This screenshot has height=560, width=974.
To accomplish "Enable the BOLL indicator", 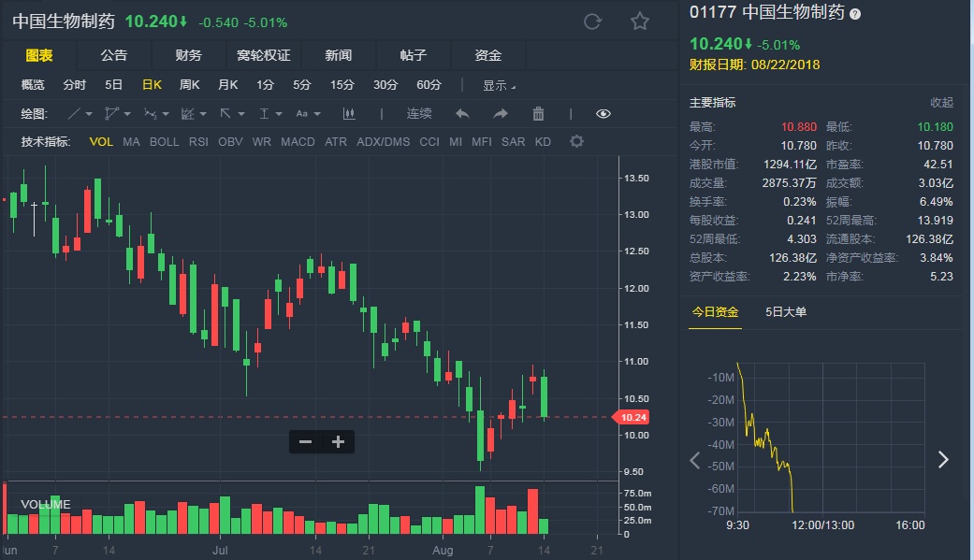I will coord(164,142).
